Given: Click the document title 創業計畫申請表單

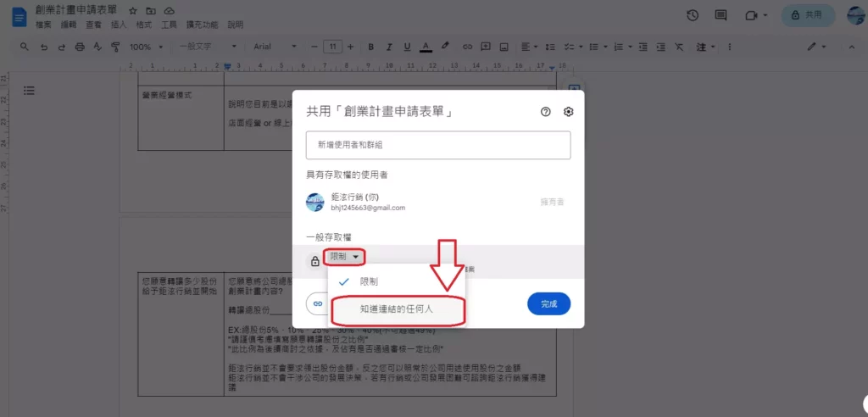Looking at the screenshot, I should click(75, 10).
